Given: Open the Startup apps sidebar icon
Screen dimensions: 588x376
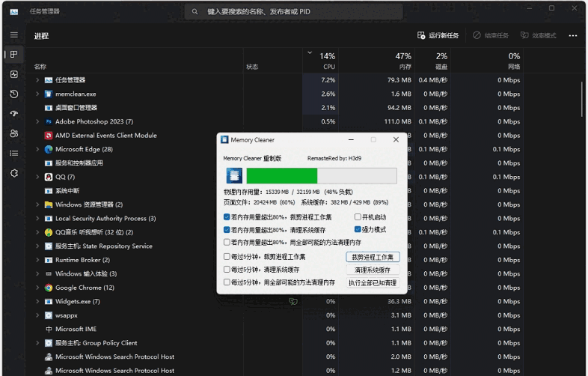Looking at the screenshot, I should pyautogui.click(x=14, y=114).
